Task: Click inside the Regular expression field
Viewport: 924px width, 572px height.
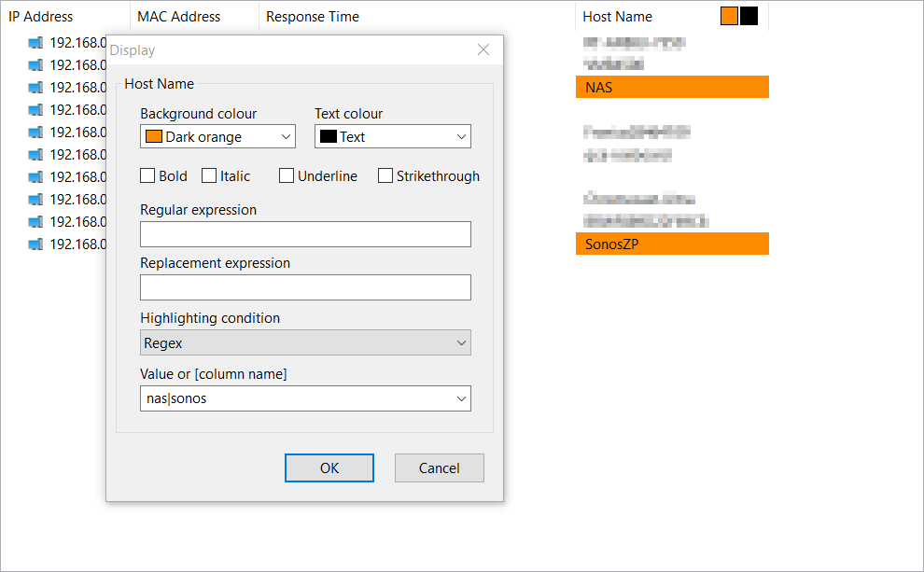Action: (x=305, y=233)
